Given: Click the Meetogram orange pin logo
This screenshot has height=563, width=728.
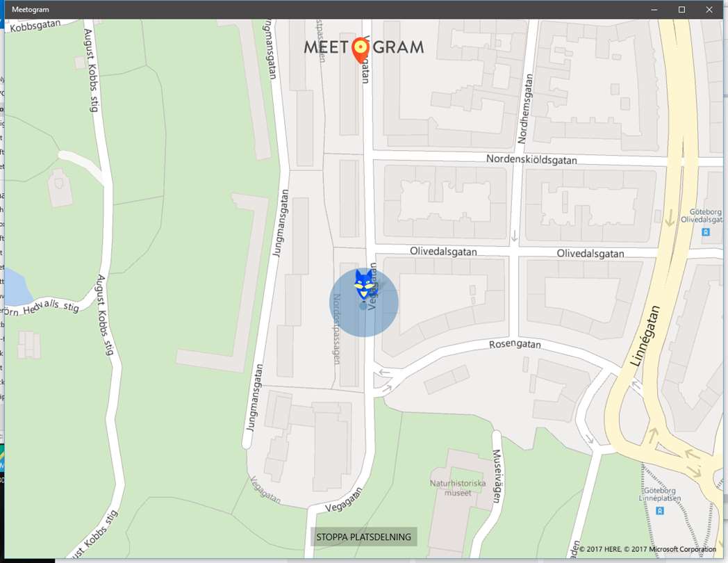Looking at the screenshot, I should [x=360, y=50].
